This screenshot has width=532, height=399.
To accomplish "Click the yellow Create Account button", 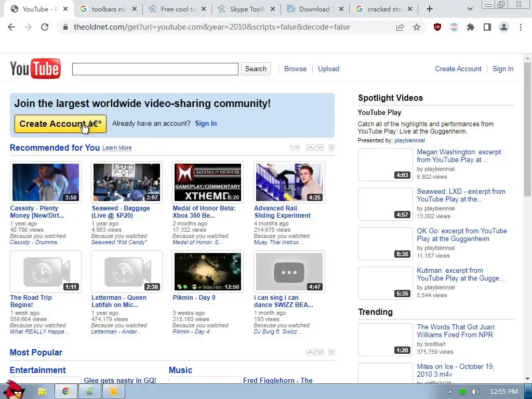I will pyautogui.click(x=60, y=124).
